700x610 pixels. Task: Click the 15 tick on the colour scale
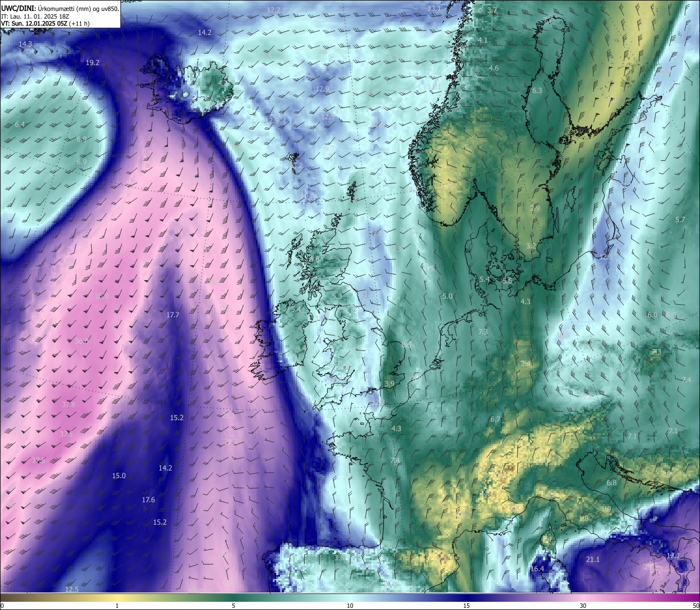466,606
